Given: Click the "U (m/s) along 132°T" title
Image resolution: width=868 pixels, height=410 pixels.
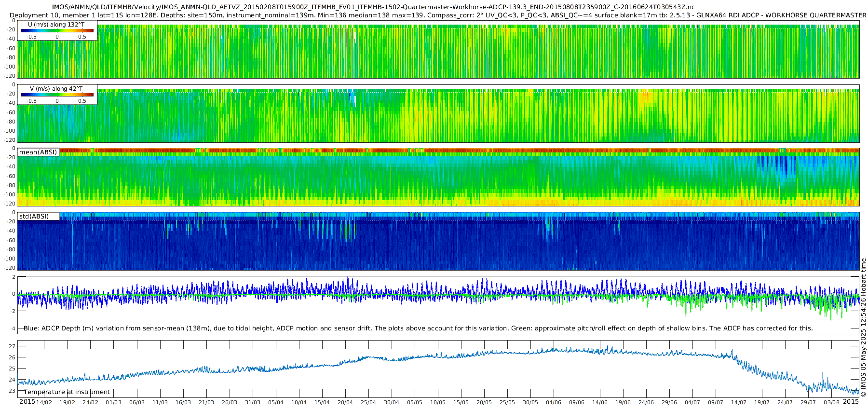Looking at the screenshot, I should [x=56, y=25].
